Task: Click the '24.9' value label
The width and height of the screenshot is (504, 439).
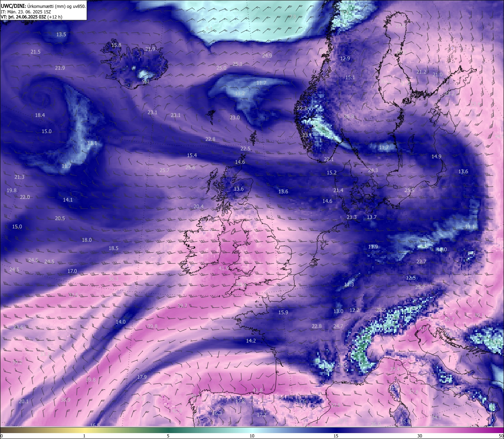Action: 267,56
